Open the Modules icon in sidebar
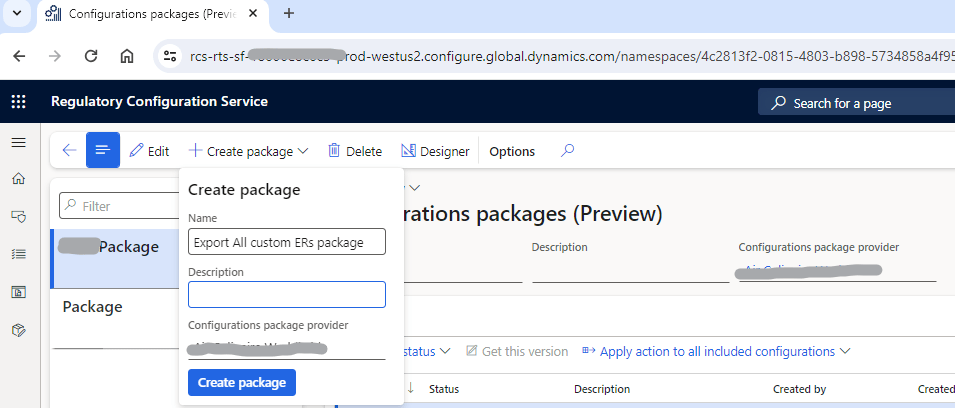Viewport: 955px width, 408px height. coord(18,329)
